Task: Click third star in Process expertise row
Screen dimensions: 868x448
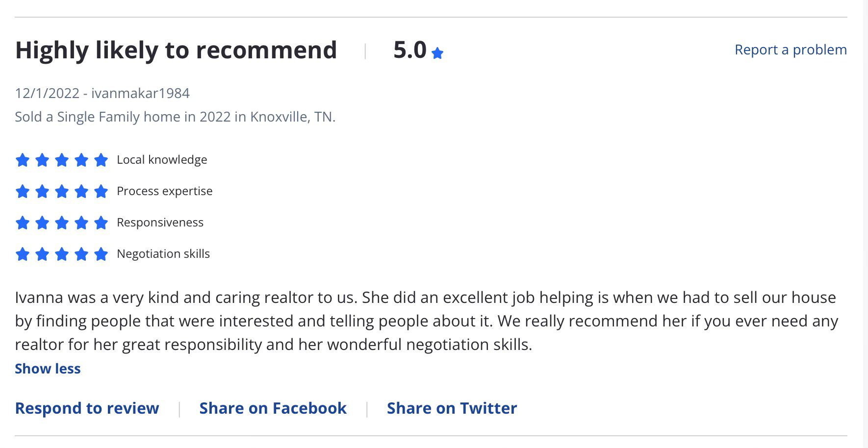Action: tap(62, 191)
